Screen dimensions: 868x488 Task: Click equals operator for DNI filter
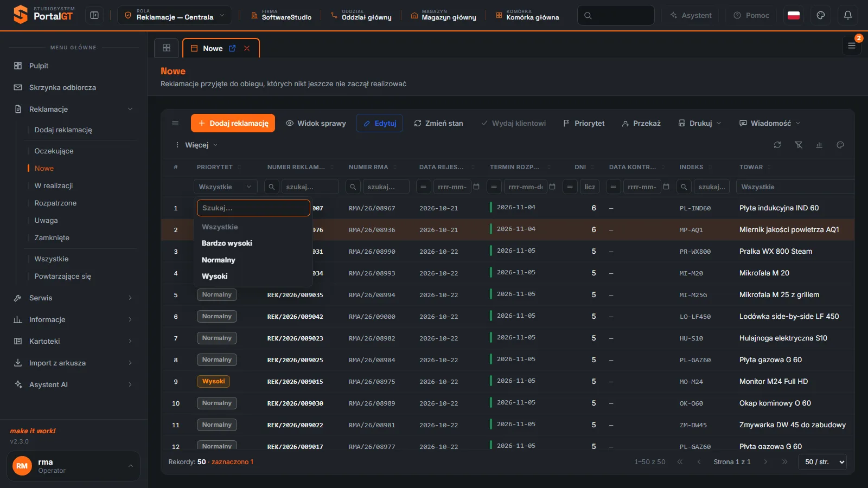click(x=570, y=187)
